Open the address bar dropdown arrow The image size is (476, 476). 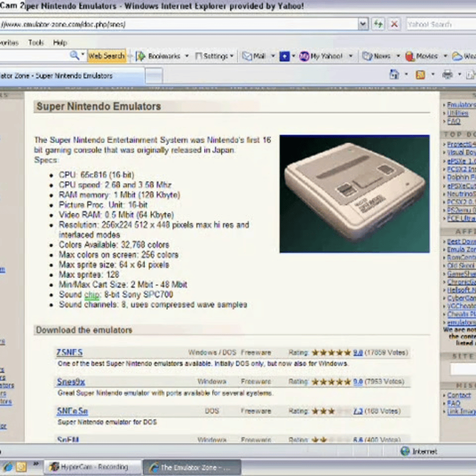click(x=363, y=24)
